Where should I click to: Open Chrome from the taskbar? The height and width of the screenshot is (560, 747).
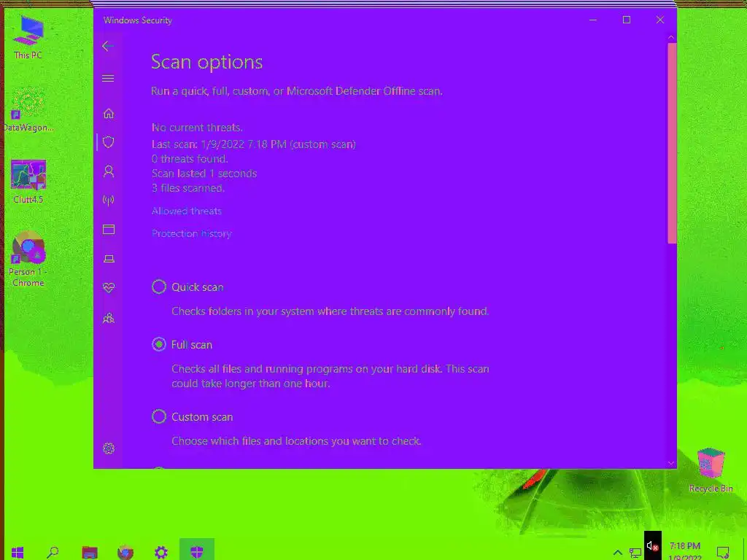(x=125, y=553)
